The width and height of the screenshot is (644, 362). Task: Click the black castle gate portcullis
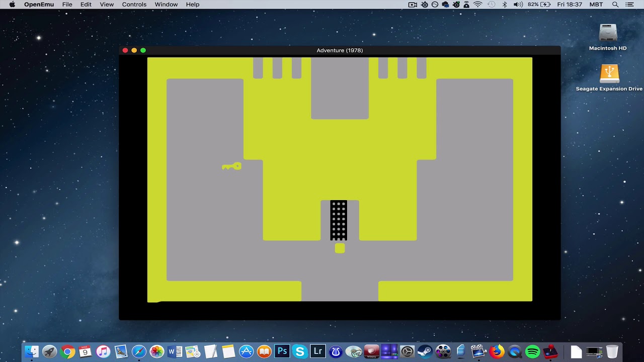(339, 220)
